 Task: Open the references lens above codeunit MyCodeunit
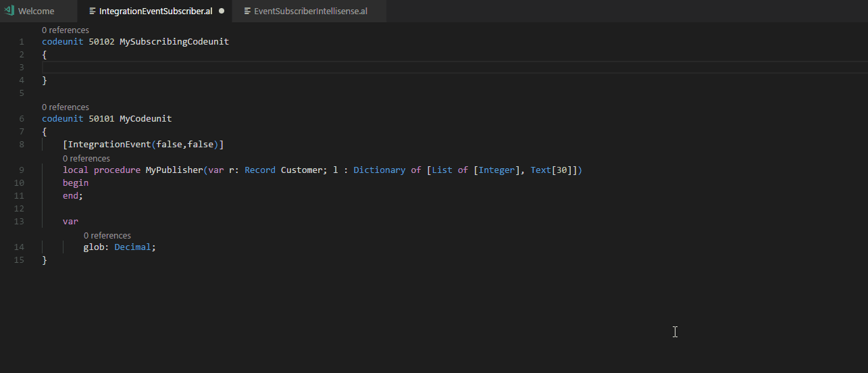[x=65, y=107]
